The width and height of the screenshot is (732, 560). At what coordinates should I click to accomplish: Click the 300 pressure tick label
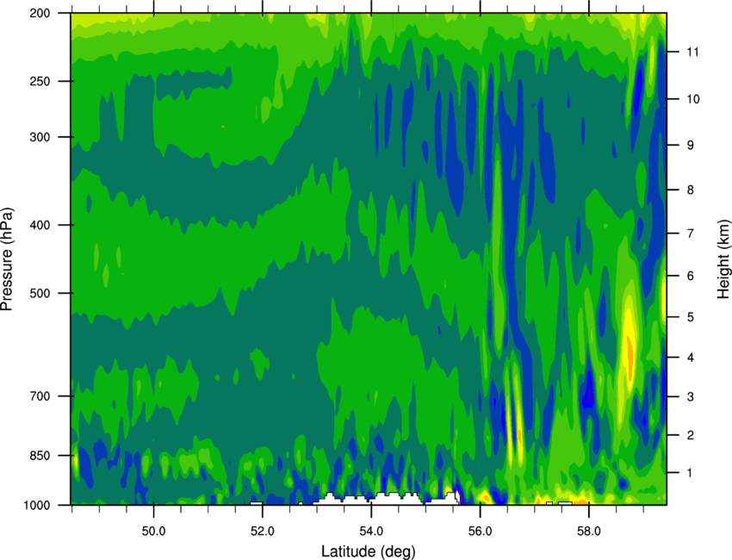tap(40, 137)
